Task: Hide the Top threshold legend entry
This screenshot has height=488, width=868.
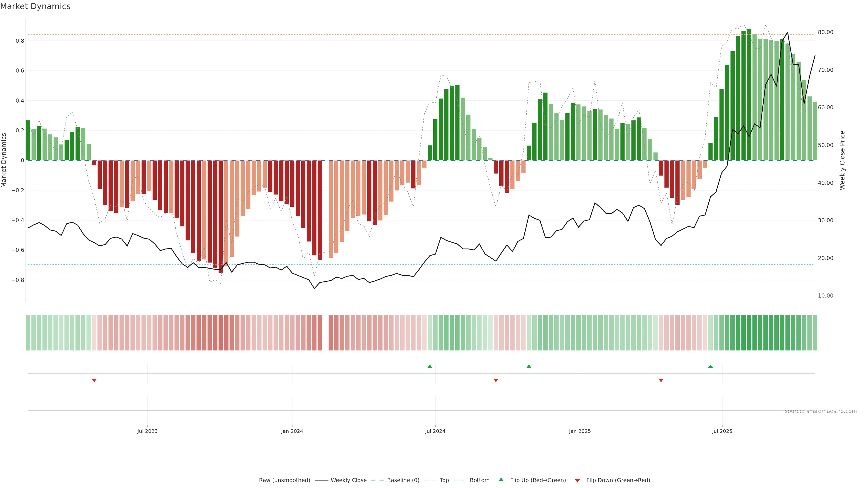Action: [x=444, y=480]
